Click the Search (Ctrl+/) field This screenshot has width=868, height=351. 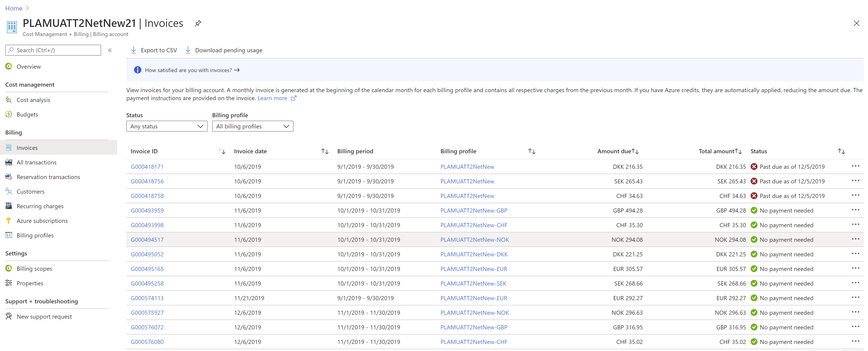(53, 50)
